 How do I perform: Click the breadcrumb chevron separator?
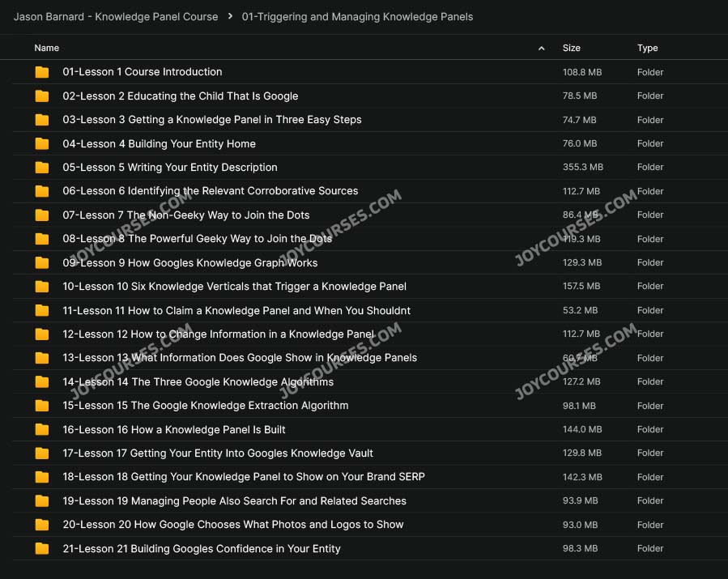point(230,16)
